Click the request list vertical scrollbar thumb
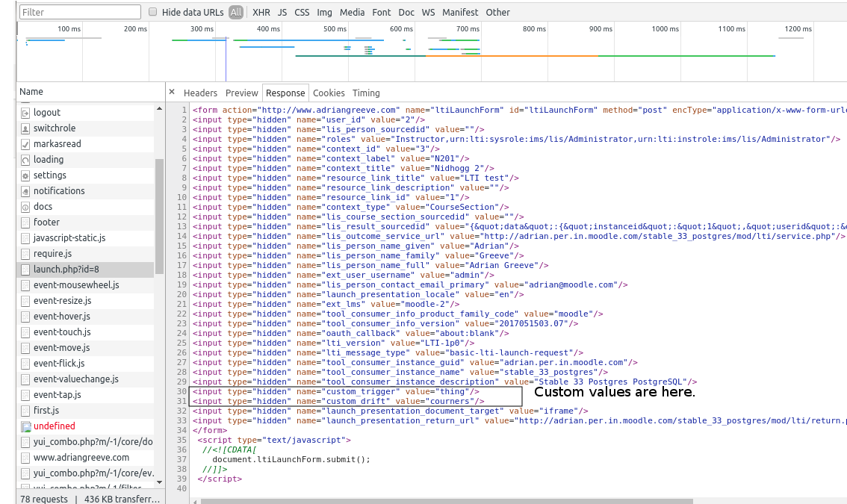 (x=159, y=216)
